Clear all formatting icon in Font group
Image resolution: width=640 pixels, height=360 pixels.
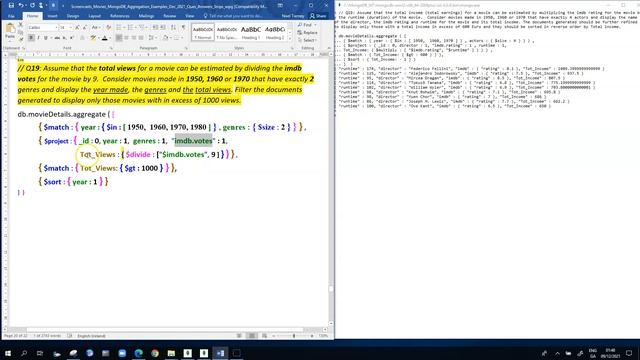pyautogui.click(x=109, y=27)
